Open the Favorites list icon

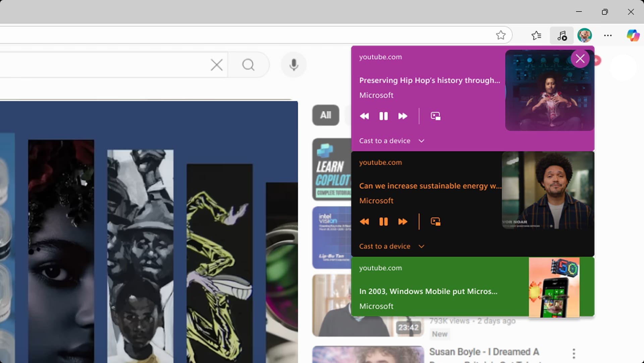click(536, 35)
